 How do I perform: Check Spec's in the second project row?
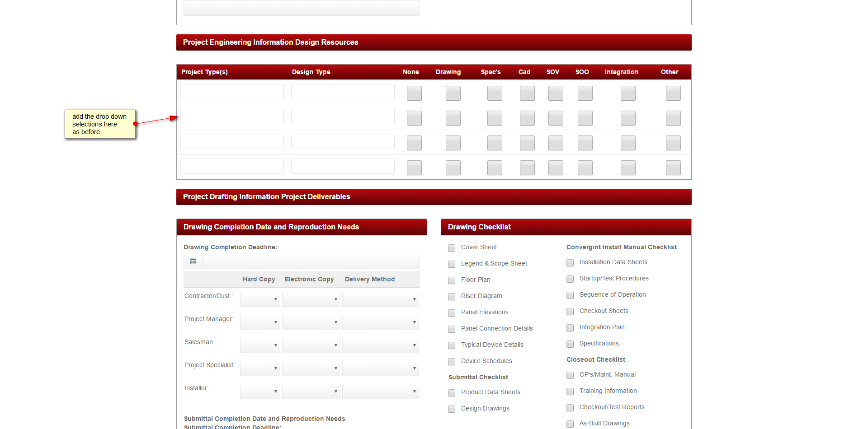[x=495, y=118]
